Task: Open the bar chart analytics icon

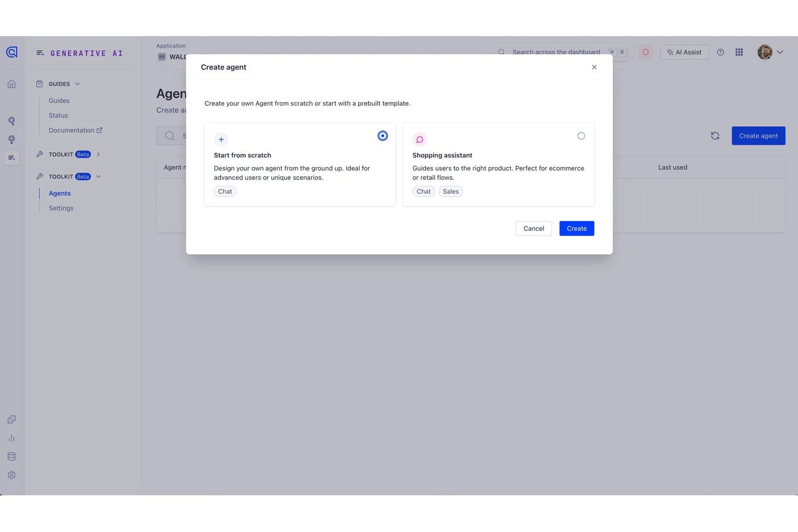Action: pyautogui.click(x=12, y=438)
